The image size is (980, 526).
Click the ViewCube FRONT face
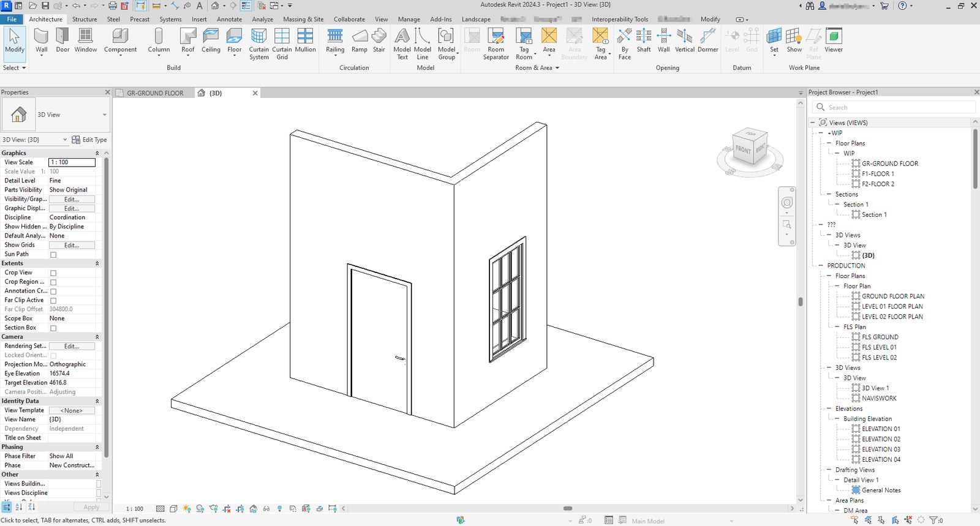pos(742,149)
